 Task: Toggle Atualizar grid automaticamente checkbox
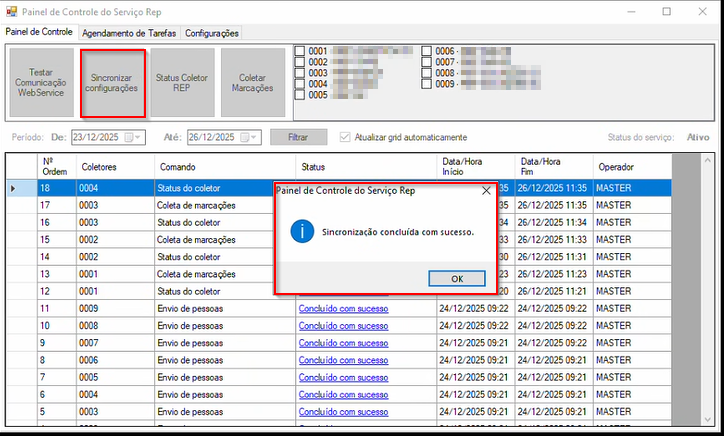click(346, 137)
